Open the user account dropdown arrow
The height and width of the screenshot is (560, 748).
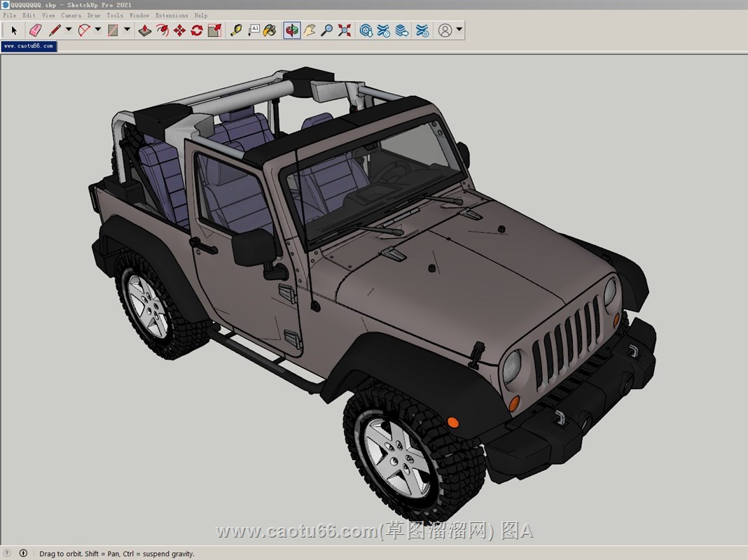pos(459,30)
